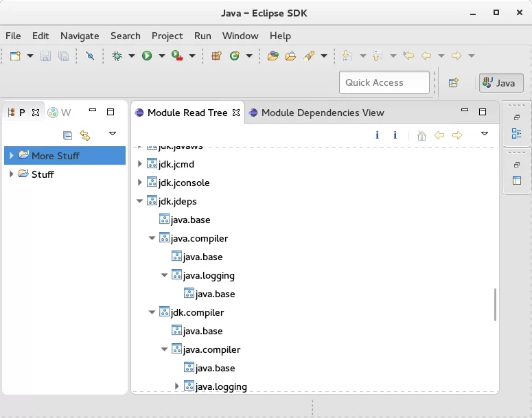Open the File menu
Image resolution: width=532 pixels, height=418 pixels.
(13, 36)
